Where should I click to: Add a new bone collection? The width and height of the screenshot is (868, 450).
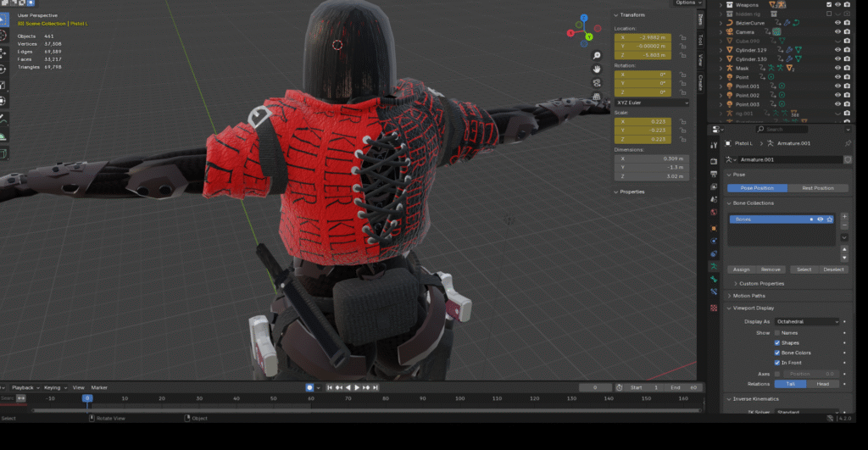pos(844,217)
